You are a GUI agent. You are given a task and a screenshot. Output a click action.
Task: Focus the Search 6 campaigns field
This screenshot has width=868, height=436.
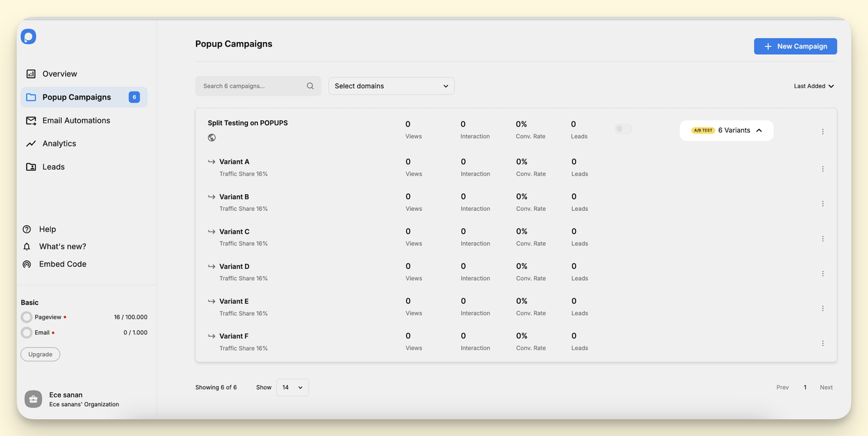[258, 86]
